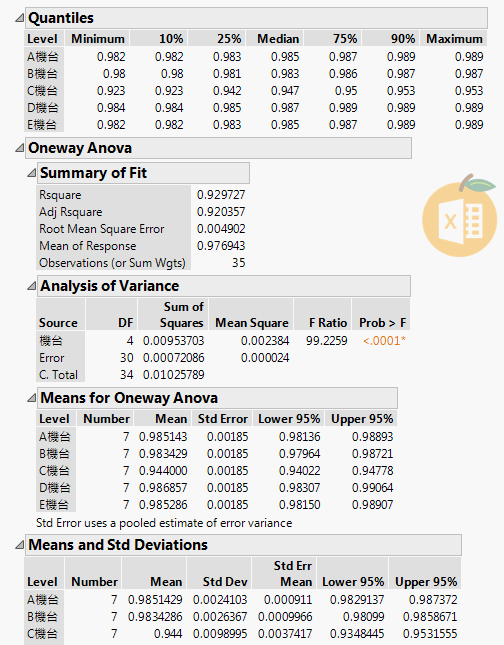Click the F Ratio column header
Screen dimensions: 504x645
(x=327, y=323)
